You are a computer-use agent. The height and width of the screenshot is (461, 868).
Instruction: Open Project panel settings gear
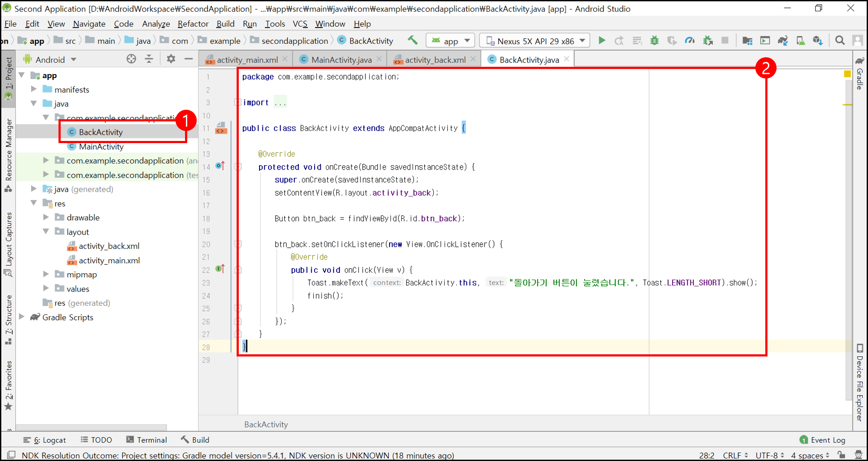171,59
